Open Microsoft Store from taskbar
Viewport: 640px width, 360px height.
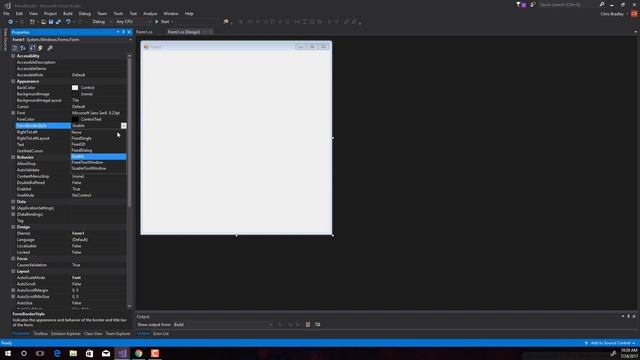coord(89,353)
